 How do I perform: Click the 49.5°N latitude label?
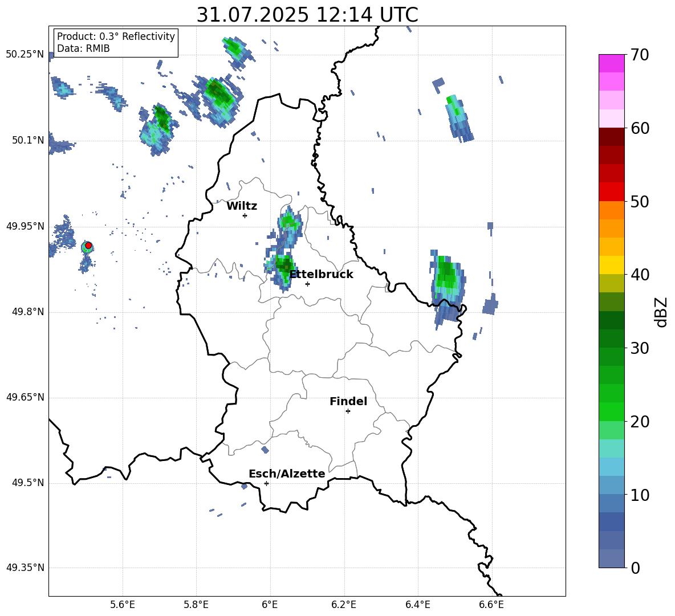coord(29,483)
